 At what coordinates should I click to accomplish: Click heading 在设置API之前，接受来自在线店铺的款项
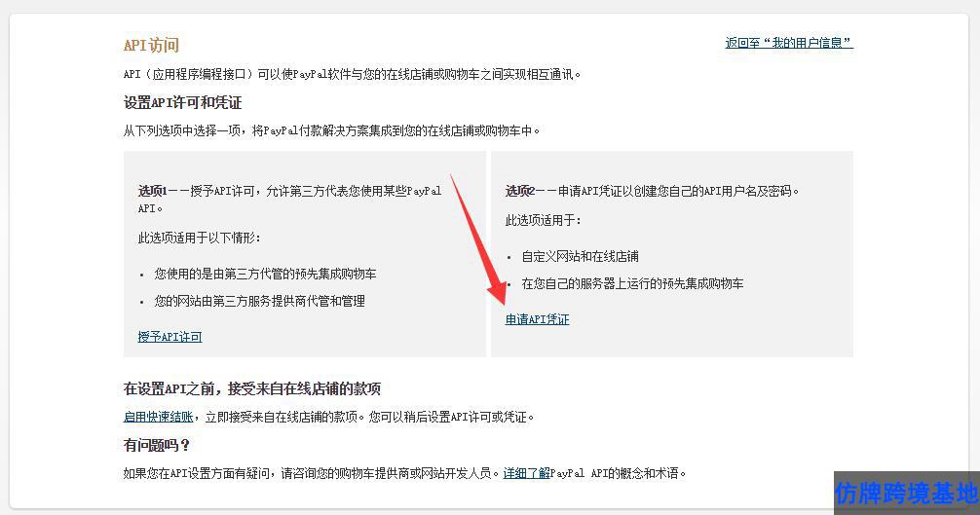(x=252, y=388)
